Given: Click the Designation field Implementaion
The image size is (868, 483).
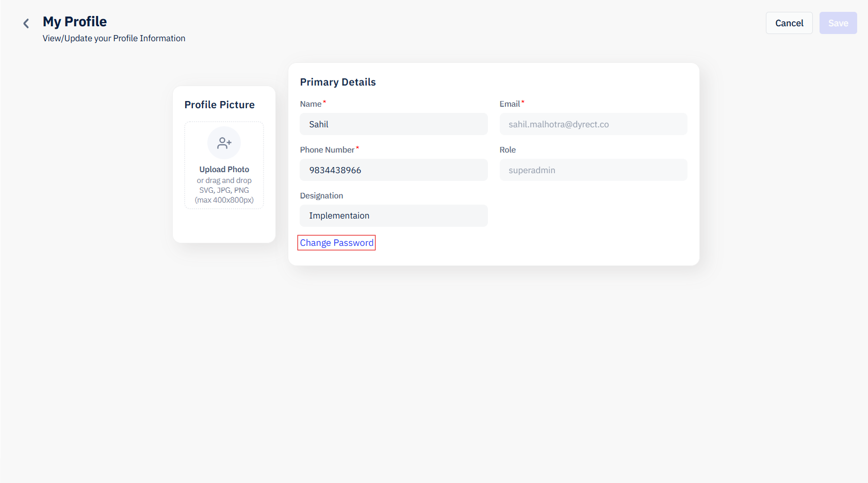Looking at the screenshot, I should click(x=394, y=215).
